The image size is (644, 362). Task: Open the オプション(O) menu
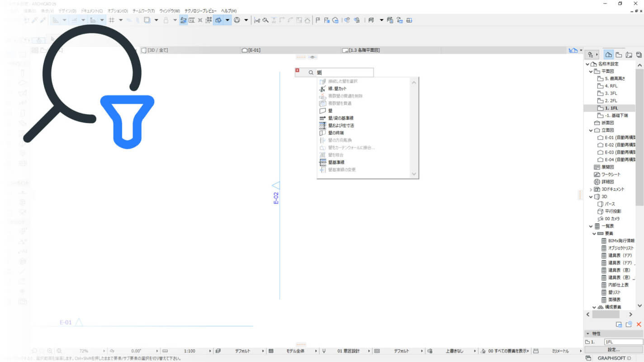click(118, 11)
